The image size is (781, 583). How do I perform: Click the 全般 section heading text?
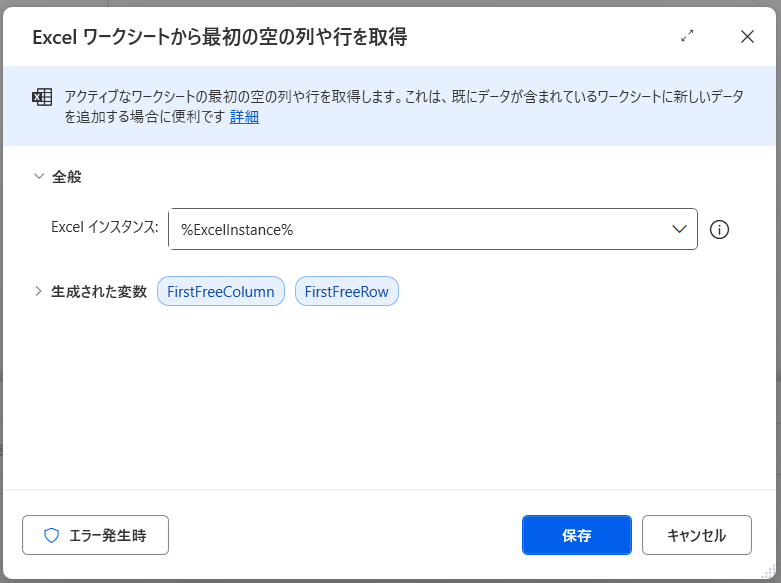(67, 176)
